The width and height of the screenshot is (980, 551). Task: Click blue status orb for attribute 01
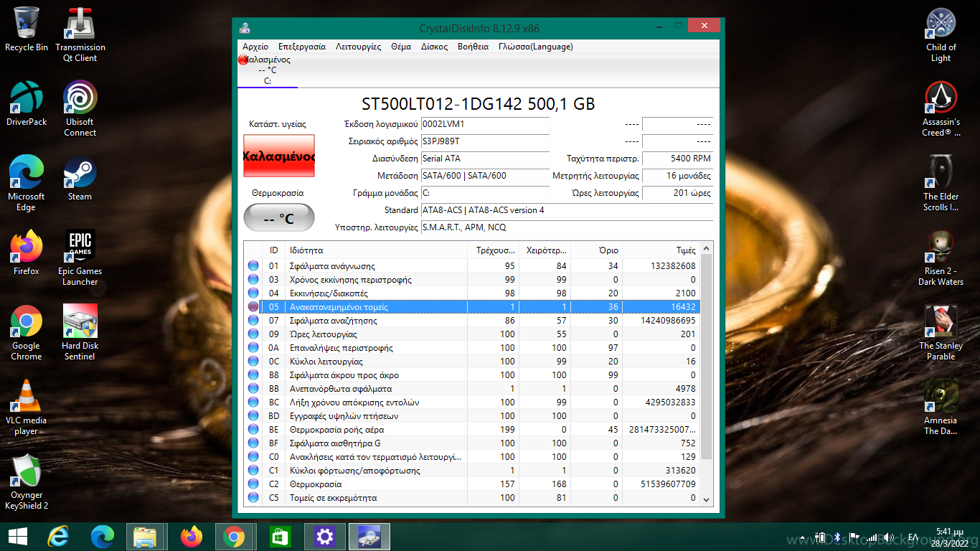[253, 266]
